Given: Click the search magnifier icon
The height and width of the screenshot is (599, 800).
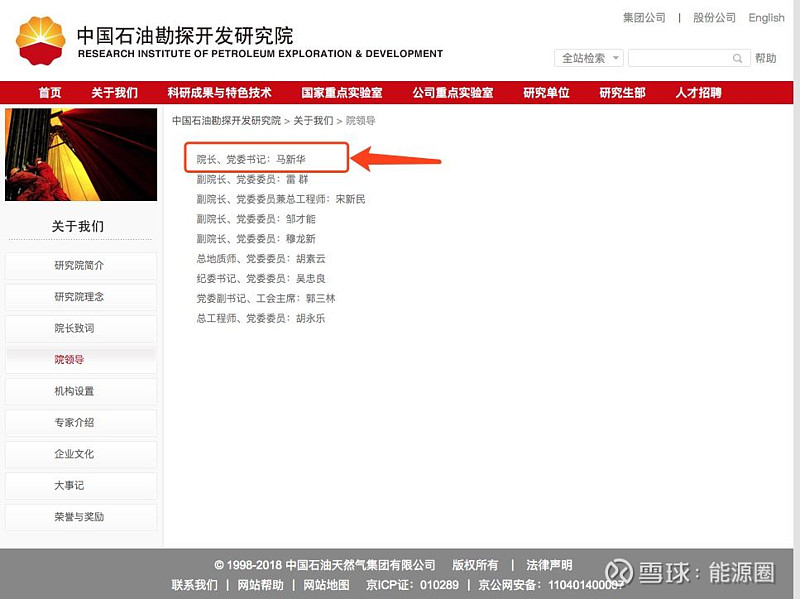Looking at the screenshot, I should 737,58.
